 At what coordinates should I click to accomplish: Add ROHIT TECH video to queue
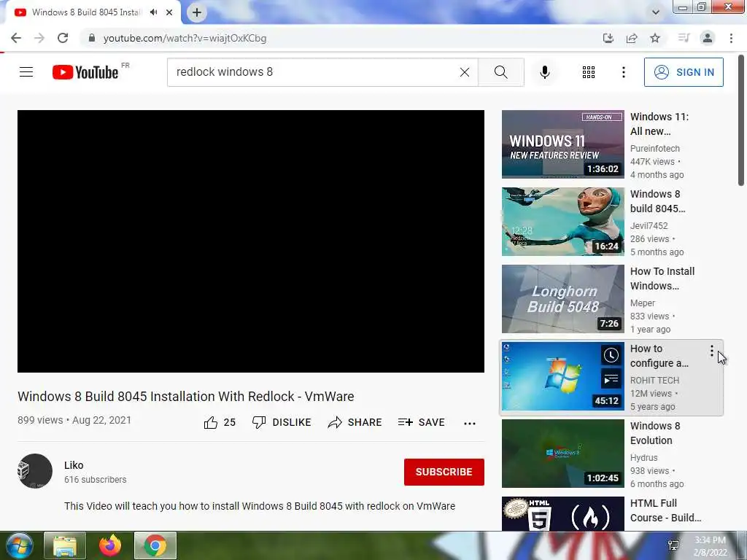click(611, 379)
